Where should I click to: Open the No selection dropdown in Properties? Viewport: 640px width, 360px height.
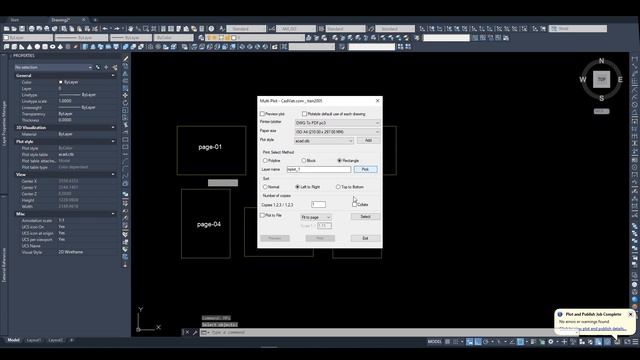tap(53, 67)
